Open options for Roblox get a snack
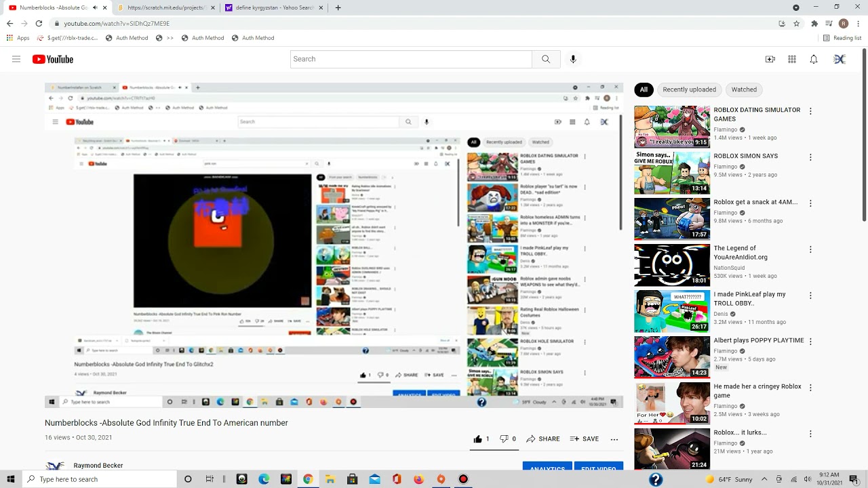 (810, 203)
